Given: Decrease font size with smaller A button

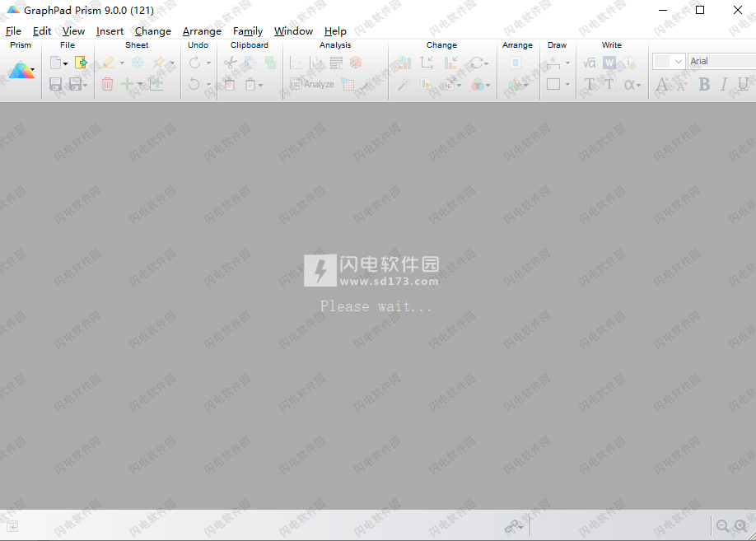Looking at the screenshot, I should (681, 86).
